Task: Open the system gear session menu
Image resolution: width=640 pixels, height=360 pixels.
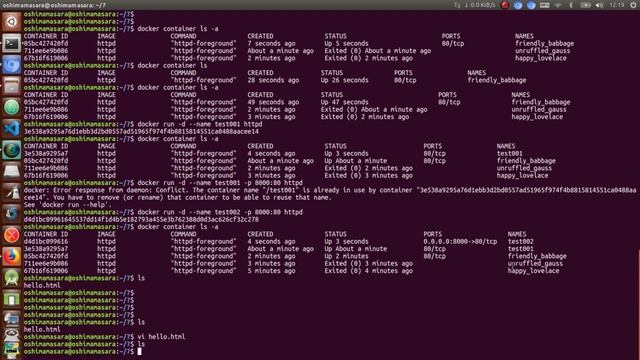Action: pyautogui.click(x=633, y=5)
